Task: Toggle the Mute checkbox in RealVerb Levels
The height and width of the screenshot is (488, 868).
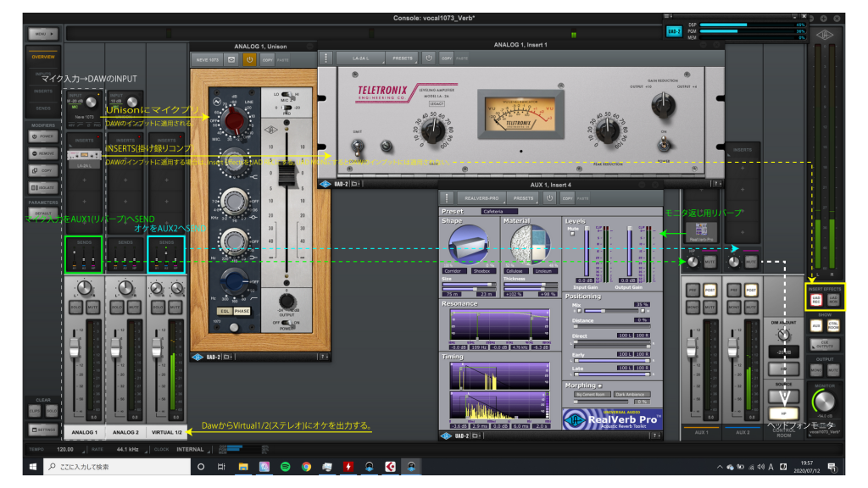Action: point(572,233)
